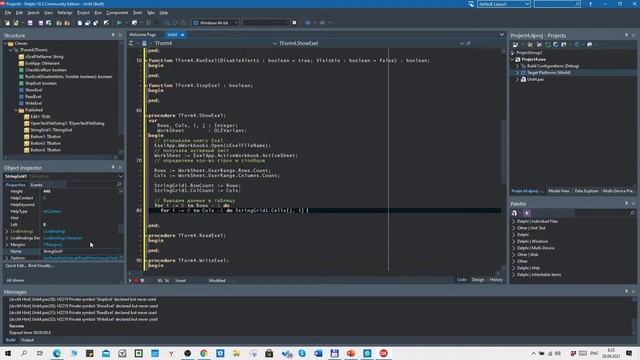Open the File menu
The width and height of the screenshot is (640, 360).
pyautogui.click(x=8, y=13)
